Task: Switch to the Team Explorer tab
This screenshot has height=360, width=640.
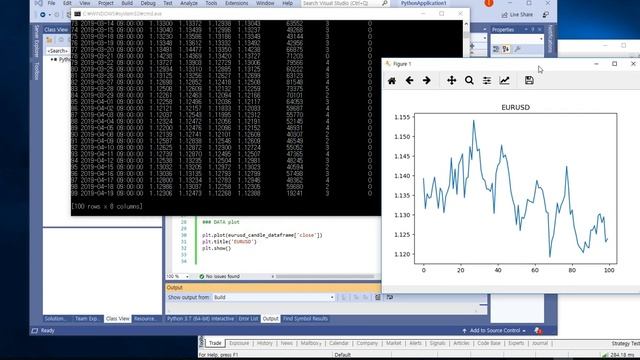Action: 87,319
